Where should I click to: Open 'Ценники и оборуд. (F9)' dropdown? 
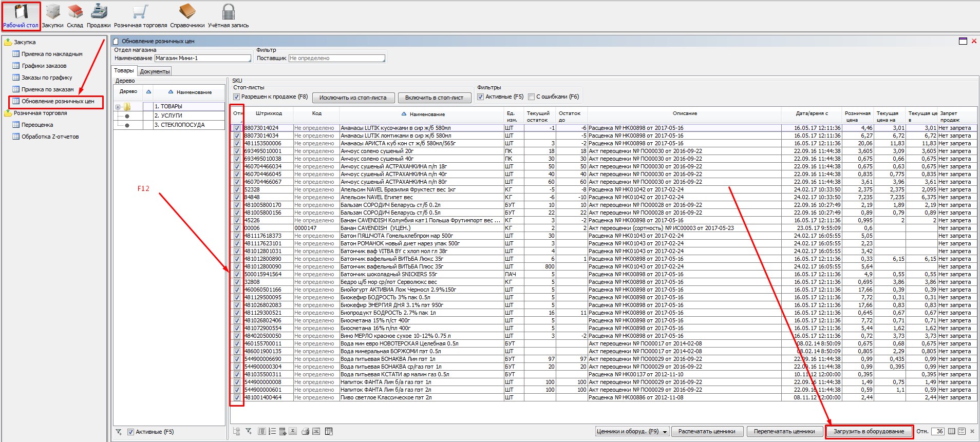[632, 432]
